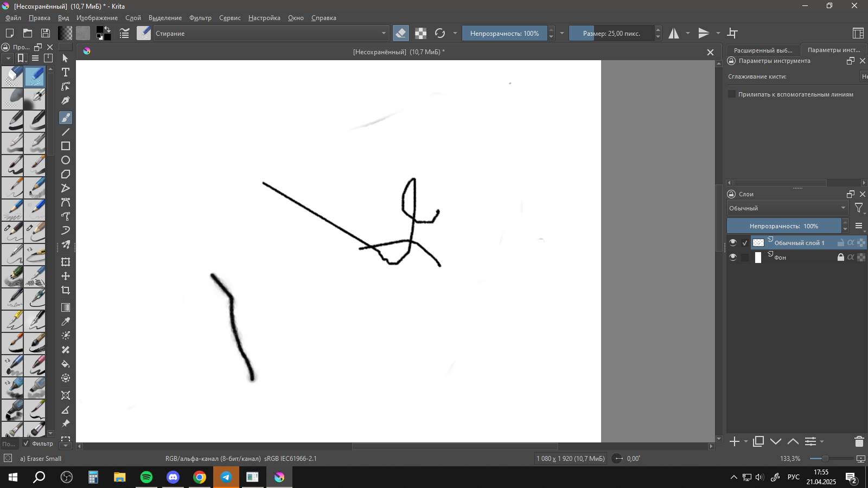
Task: Select the Polygon tool
Action: (66, 174)
